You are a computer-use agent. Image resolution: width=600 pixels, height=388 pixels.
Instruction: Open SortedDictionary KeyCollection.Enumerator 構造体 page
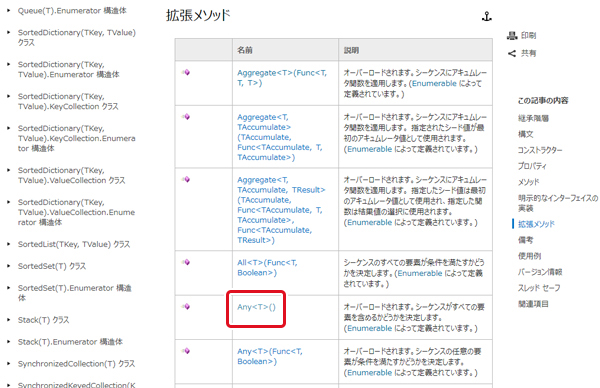click(x=77, y=138)
